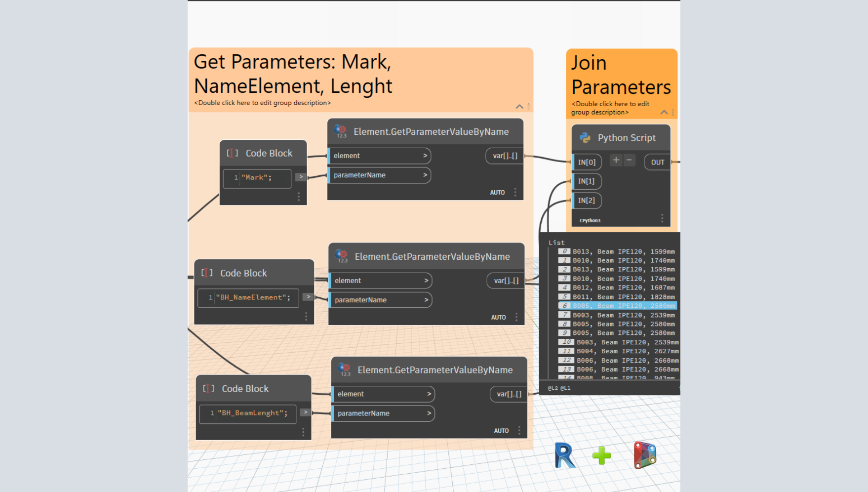Remove an input port from Python Script
This screenshot has width=868, height=492.
[x=629, y=160]
